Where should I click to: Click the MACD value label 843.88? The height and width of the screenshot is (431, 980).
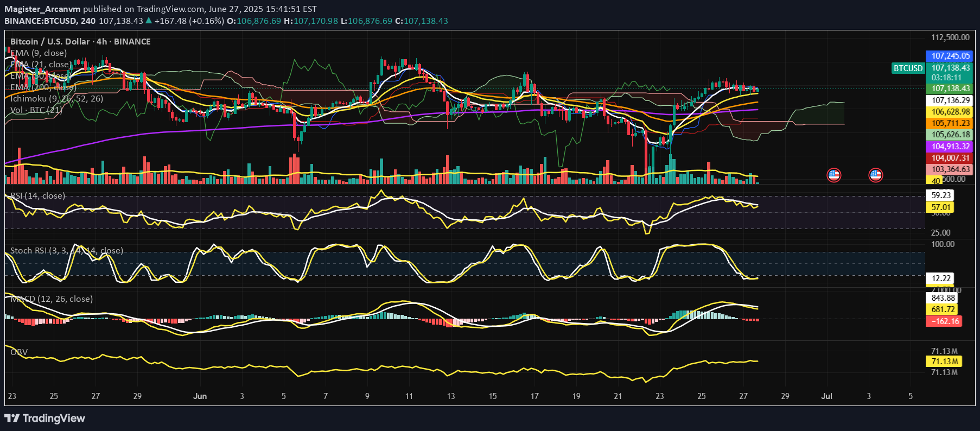click(x=943, y=297)
